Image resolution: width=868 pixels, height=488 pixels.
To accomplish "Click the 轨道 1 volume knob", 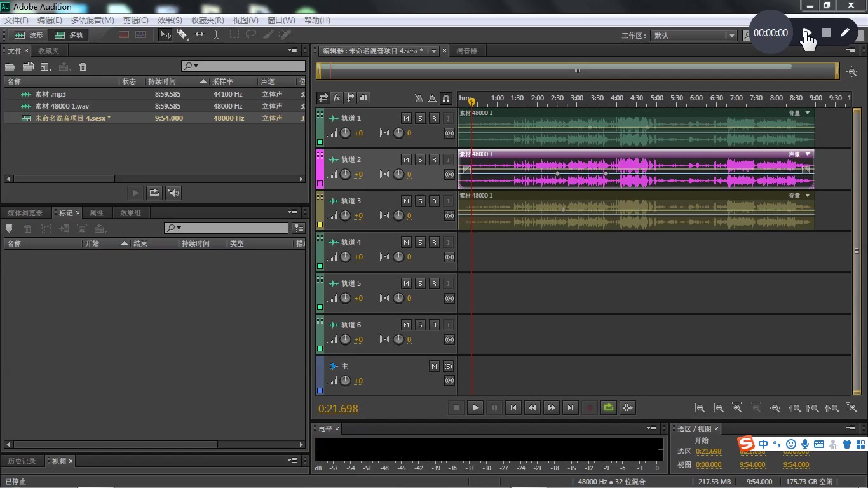I will 345,133.
